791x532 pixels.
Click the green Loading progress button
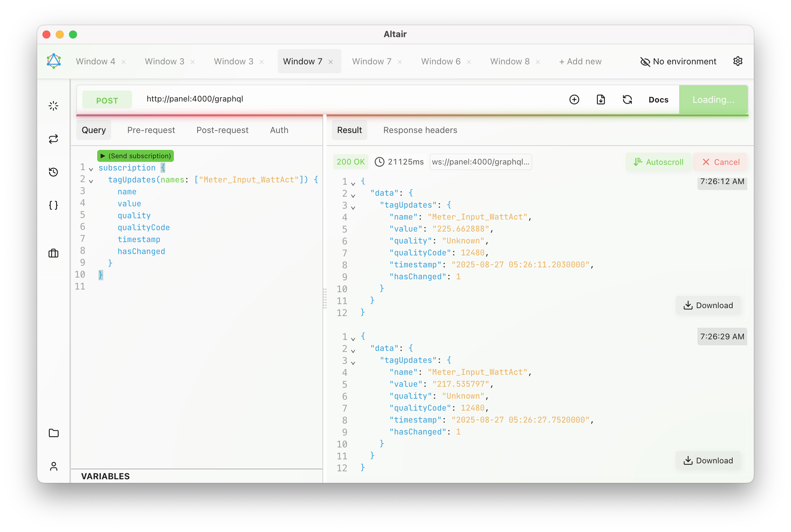click(x=713, y=100)
